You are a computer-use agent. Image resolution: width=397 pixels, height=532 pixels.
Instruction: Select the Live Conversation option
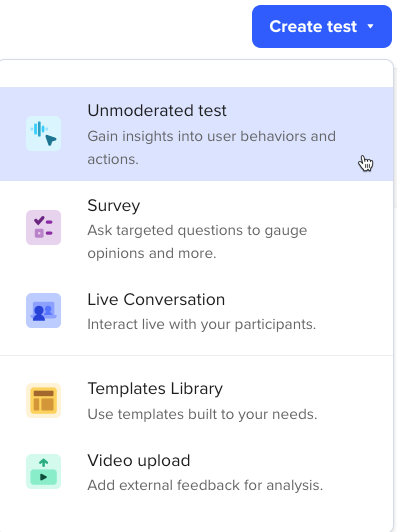196,311
